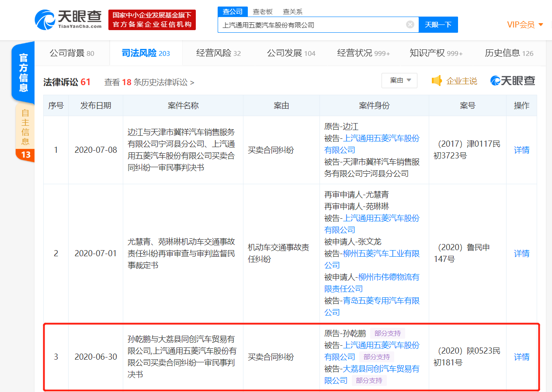Click case number (2017)津0117民初3723号
552x392 pixels.
tap(467, 150)
